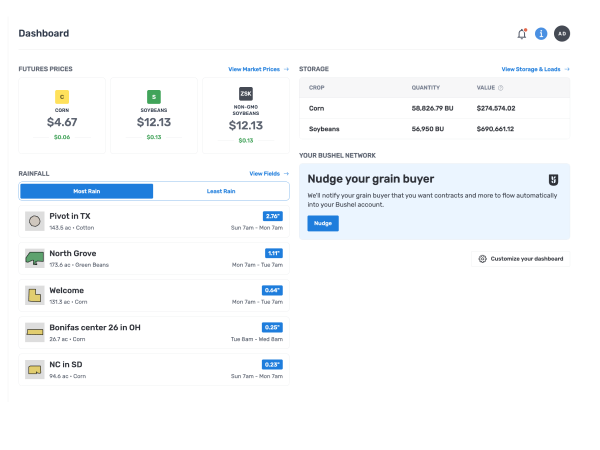Click the 58,826.79 BU quantity
The image size is (600, 450).
point(432,108)
